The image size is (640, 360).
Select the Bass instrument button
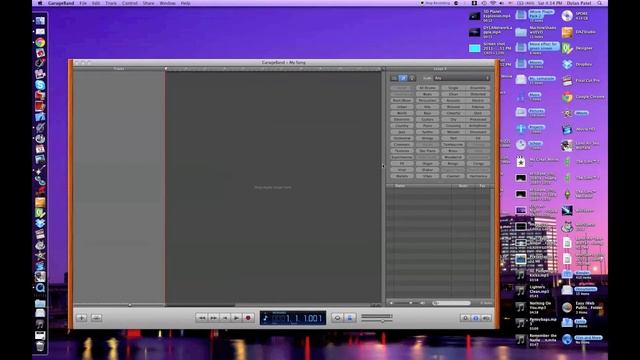[427, 113]
